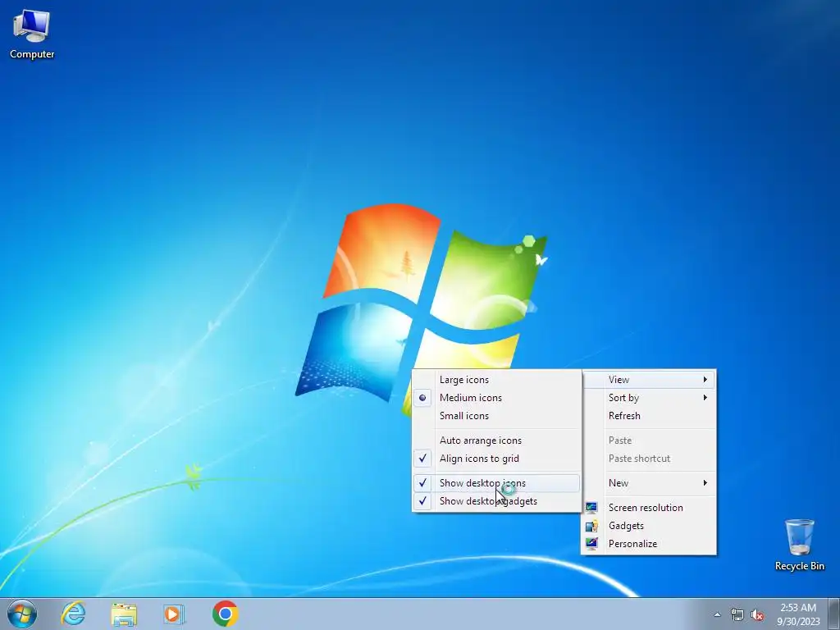Click the muted volume tray icon
The width and height of the screenshot is (840, 630).
click(x=757, y=614)
